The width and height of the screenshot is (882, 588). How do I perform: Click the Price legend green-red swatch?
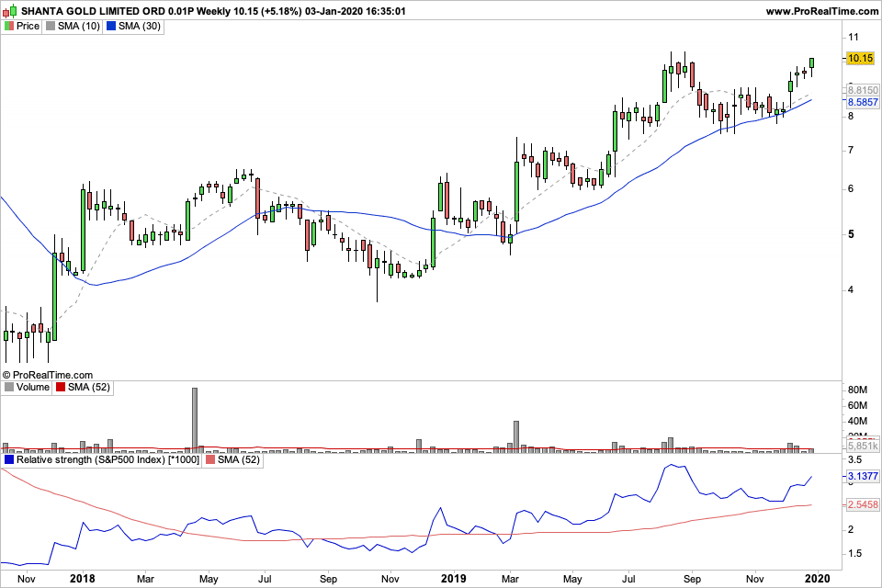pyautogui.click(x=9, y=26)
